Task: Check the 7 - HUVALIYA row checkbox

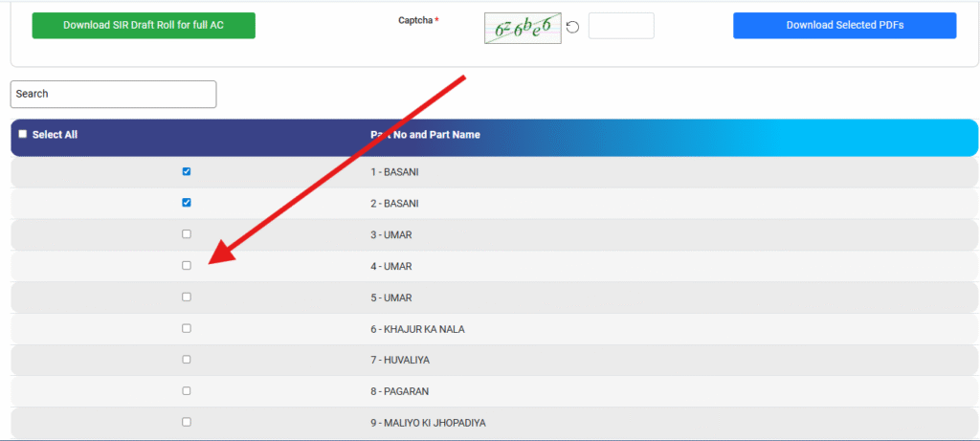Action: click(x=187, y=360)
